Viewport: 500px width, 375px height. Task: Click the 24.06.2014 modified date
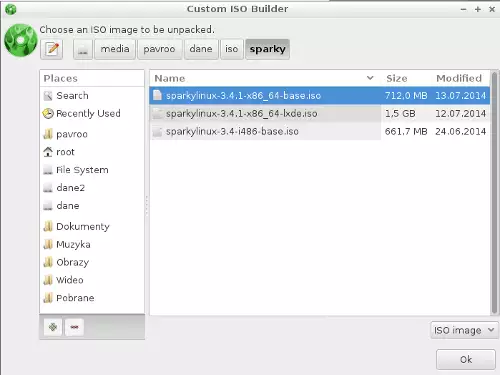coord(461,132)
